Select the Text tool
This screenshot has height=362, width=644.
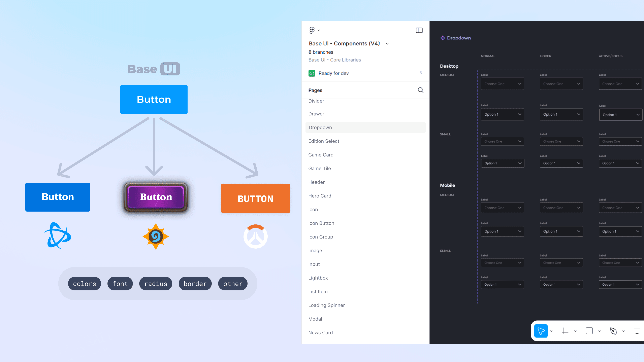[637, 331]
